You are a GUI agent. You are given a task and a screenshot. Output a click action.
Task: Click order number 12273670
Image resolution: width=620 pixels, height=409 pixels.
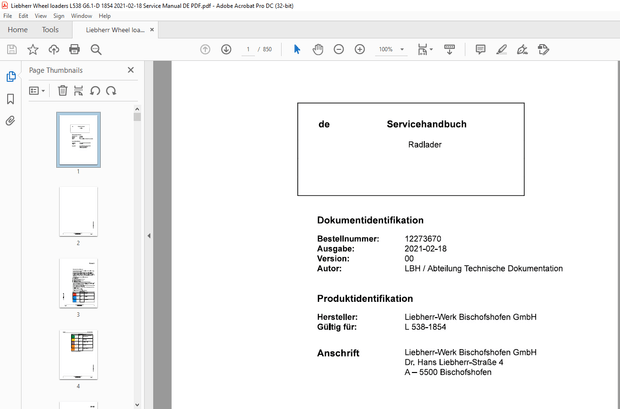(x=423, y=239)
